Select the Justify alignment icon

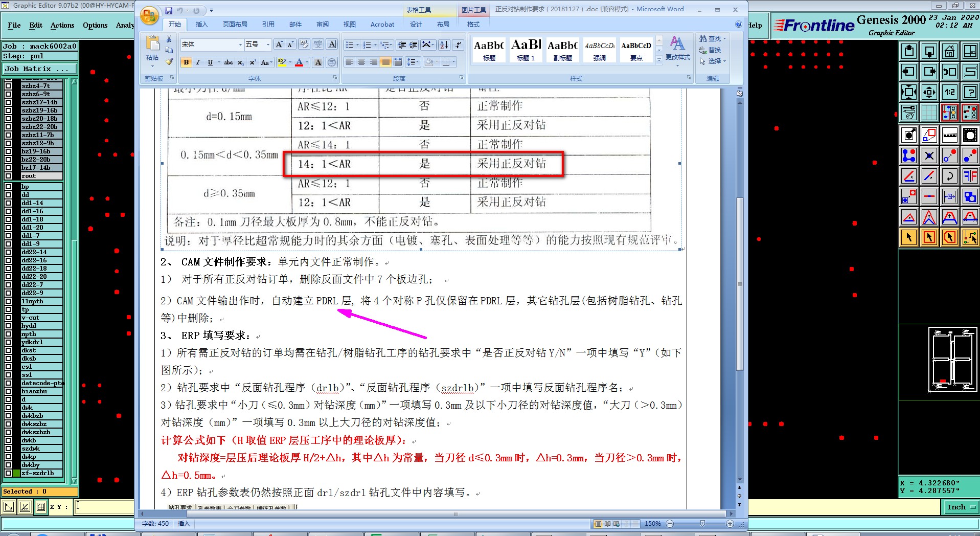(385, 62)
